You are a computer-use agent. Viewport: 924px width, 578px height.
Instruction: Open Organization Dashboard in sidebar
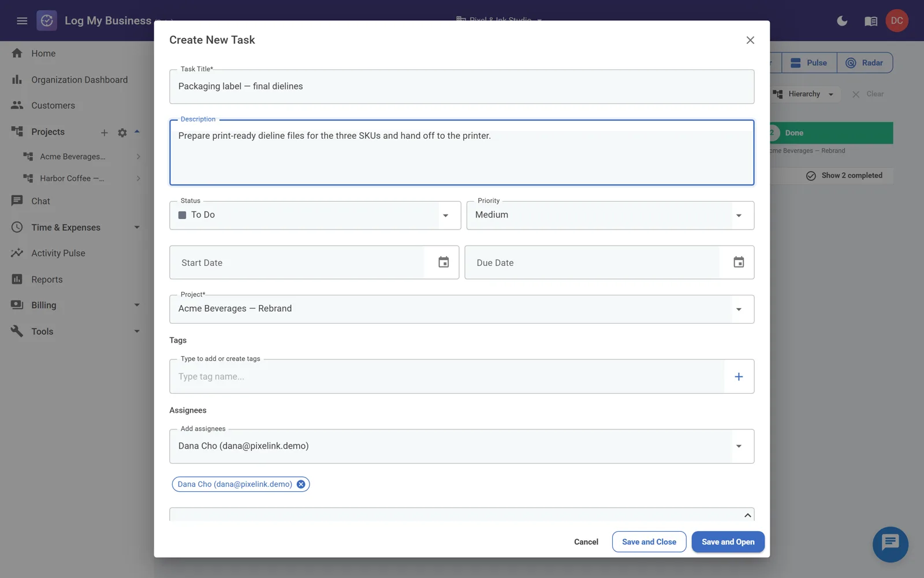[80, 80]
